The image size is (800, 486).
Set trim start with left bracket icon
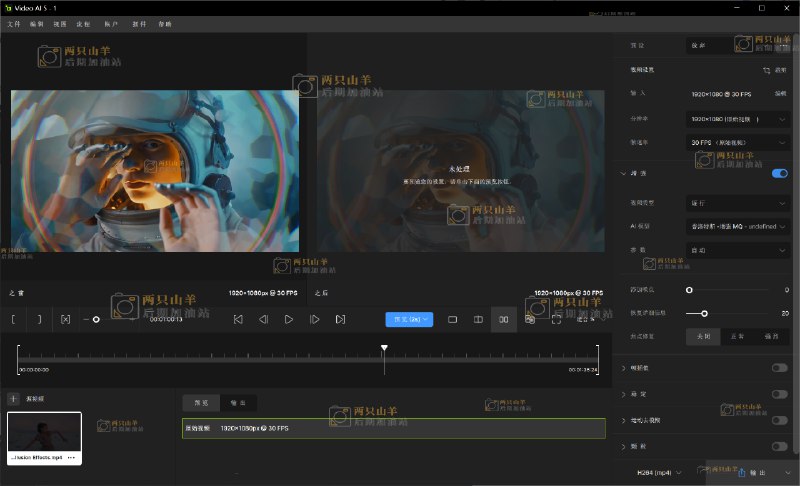tap(14, 319)
